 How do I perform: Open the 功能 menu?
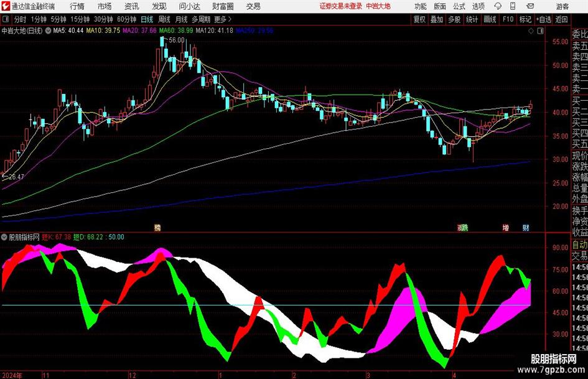[421, 6]
